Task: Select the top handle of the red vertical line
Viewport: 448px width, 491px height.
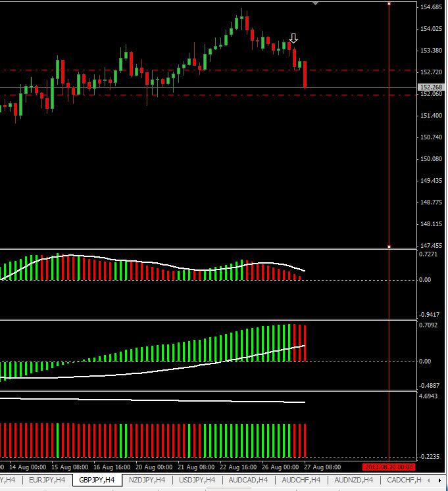Action: 389,3
